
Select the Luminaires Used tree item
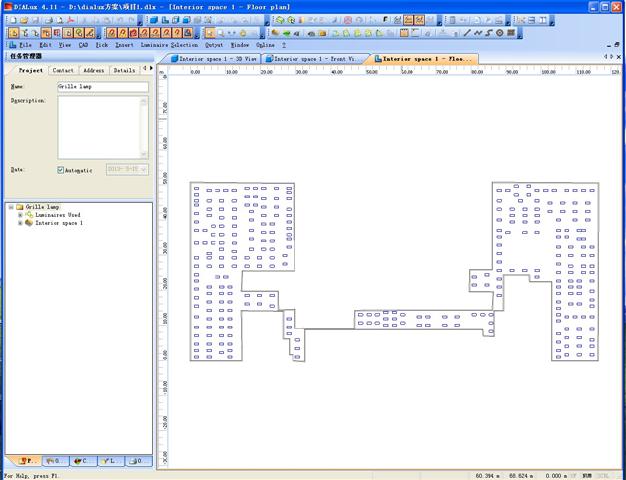coord(58,215)
